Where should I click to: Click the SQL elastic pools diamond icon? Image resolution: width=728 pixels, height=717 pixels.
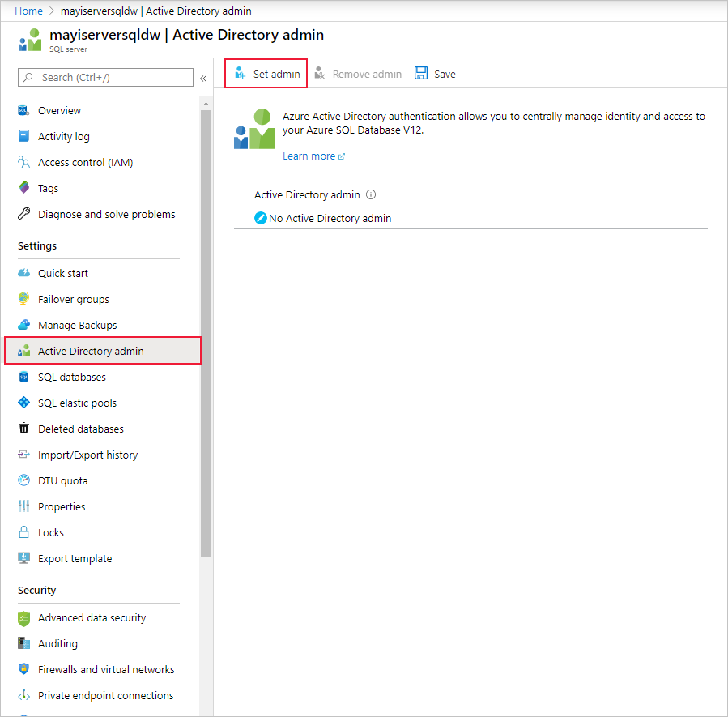coord(23,403)
